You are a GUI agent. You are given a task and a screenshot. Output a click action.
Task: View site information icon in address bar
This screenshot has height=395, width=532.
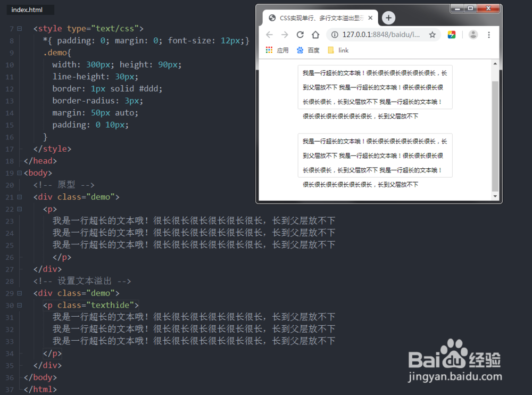(x=335, y=35)
